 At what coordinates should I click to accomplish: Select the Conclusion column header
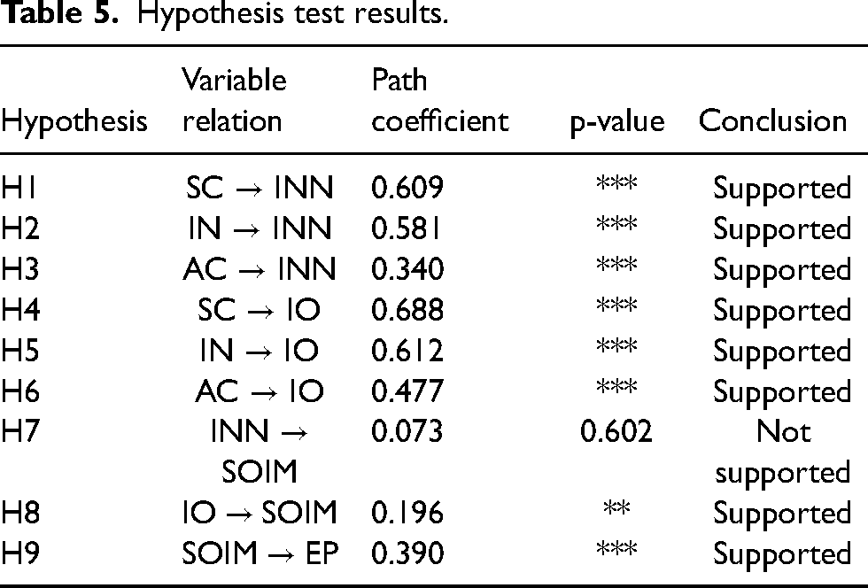[772, 120]
